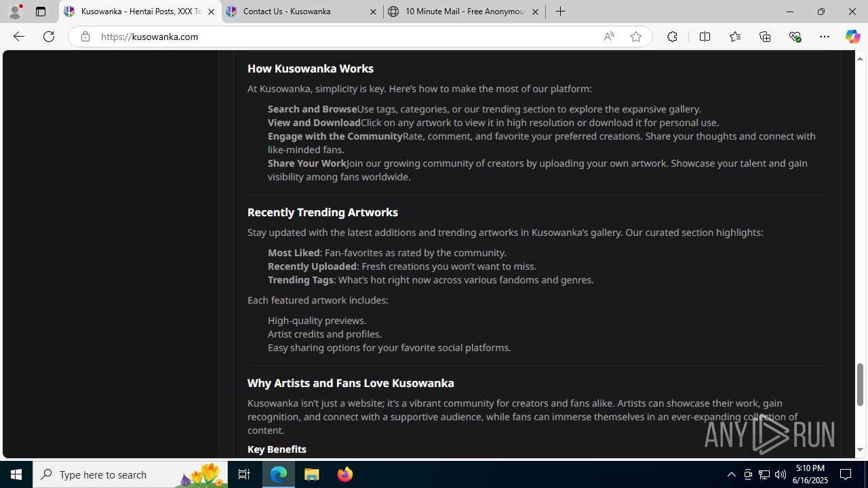Go back to the previous page

18,37
